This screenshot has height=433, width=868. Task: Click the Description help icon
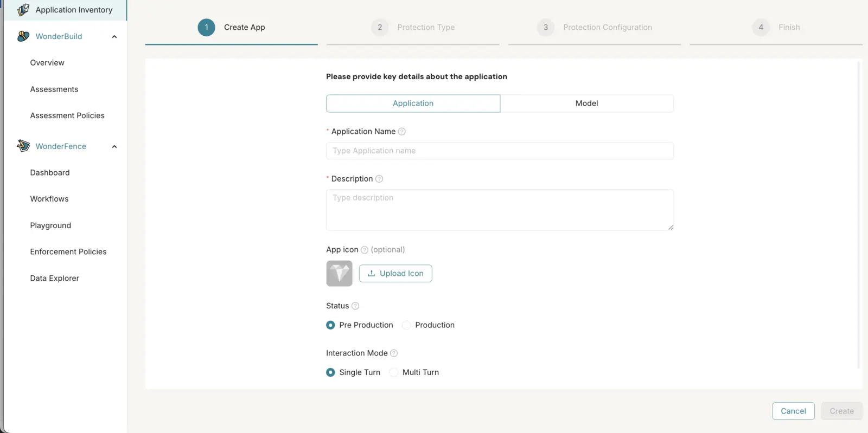379,179
